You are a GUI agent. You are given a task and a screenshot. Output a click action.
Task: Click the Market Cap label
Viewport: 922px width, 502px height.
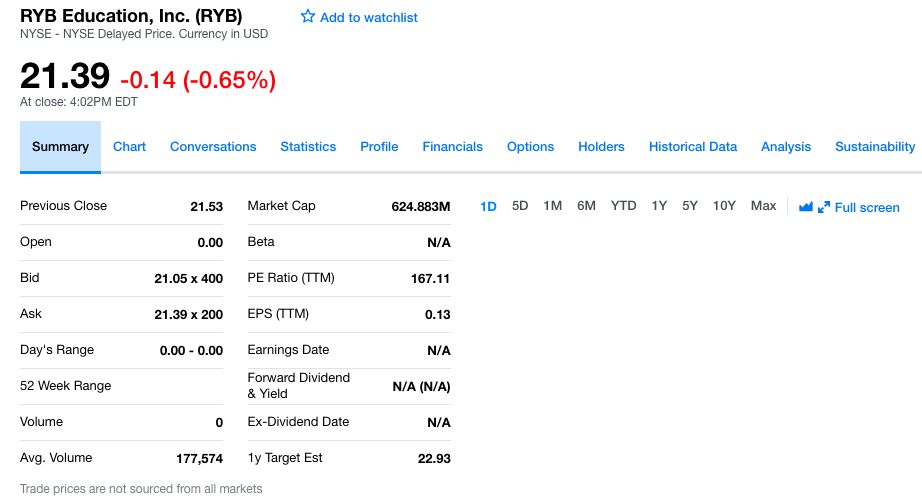coord(281,206)
